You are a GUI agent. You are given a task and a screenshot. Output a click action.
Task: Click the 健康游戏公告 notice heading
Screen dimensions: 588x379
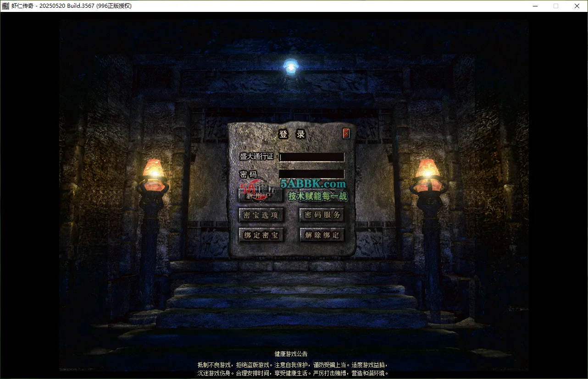291,354
